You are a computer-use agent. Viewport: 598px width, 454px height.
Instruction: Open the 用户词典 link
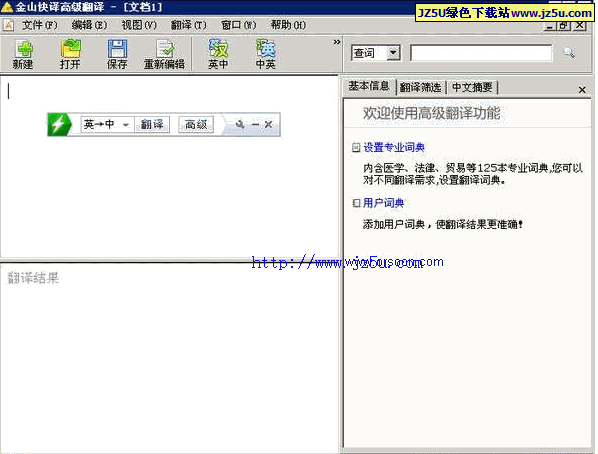pos(383,203)
